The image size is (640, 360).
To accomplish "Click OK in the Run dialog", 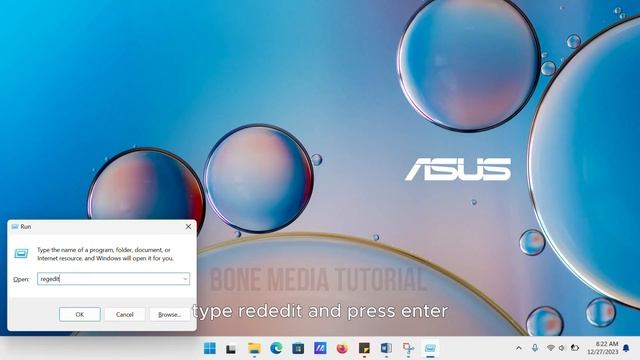I will click(80, 314).
